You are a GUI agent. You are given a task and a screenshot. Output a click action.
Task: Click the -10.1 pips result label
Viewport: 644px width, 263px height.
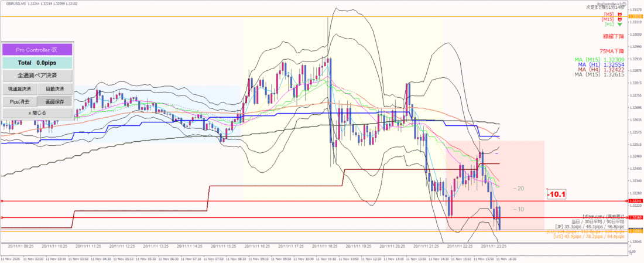pyautogui.click(x=557, y=193)
